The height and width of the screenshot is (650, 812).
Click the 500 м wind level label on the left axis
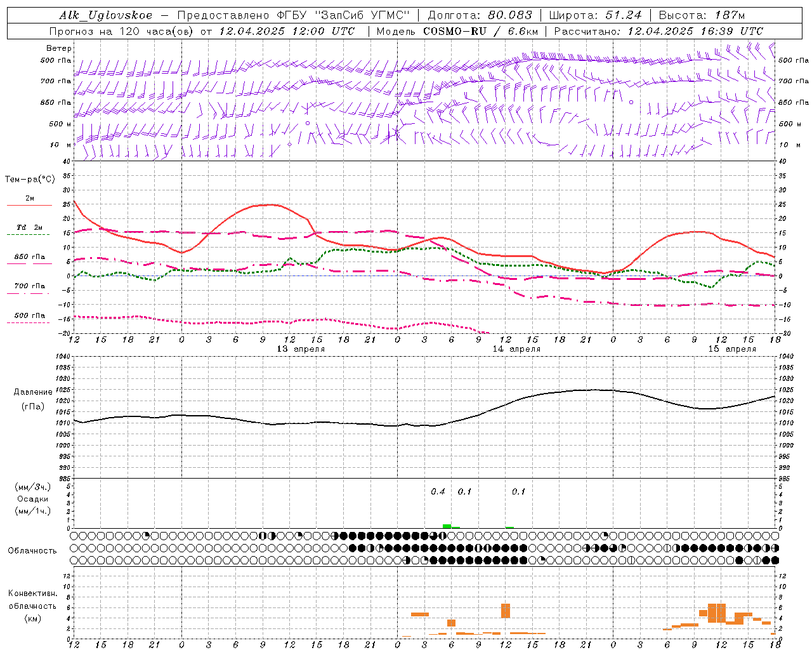tap(60, 124)
